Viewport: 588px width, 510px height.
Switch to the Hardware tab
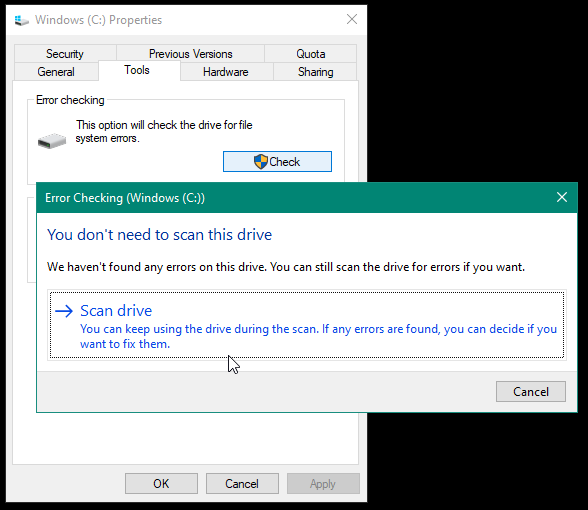226,72
